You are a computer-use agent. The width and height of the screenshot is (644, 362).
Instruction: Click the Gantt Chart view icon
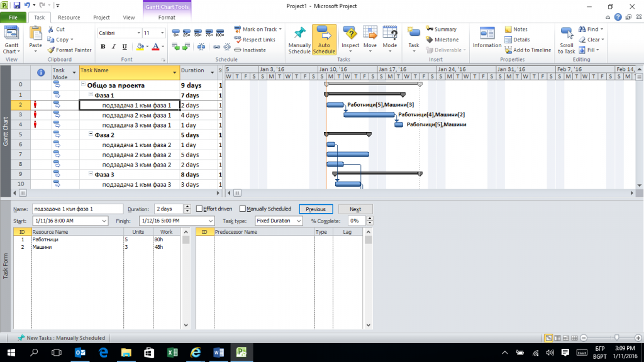pyautogui.click(x=11, y=34)
